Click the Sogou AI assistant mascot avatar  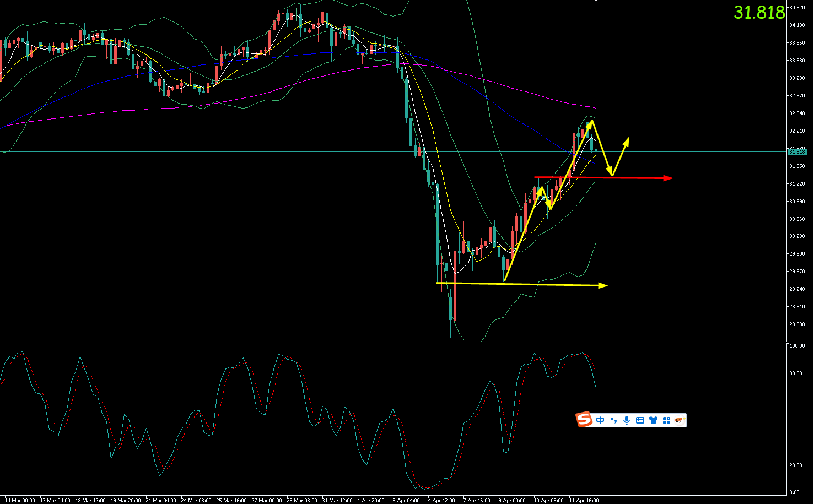point(679,420)
